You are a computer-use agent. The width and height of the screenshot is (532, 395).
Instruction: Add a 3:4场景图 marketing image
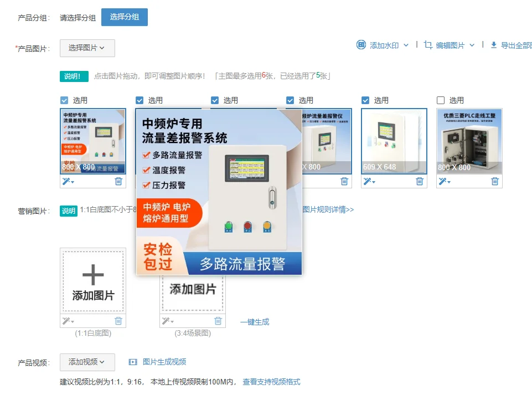(193, 293)
